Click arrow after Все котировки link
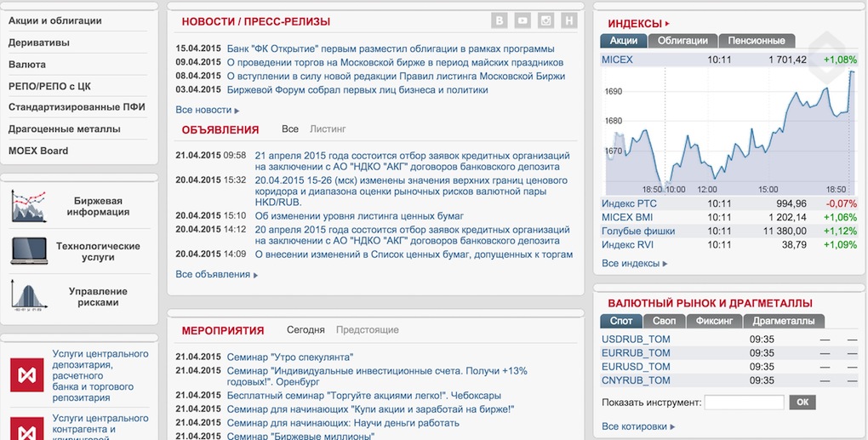 pyautogui.click(x=672, y=427)
